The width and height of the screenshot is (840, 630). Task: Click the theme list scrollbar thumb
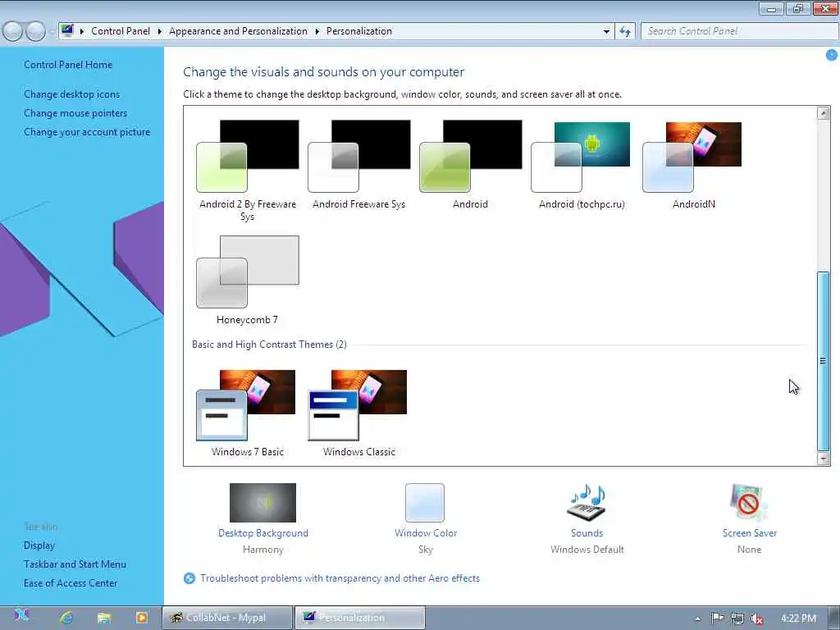click(824, 361)
